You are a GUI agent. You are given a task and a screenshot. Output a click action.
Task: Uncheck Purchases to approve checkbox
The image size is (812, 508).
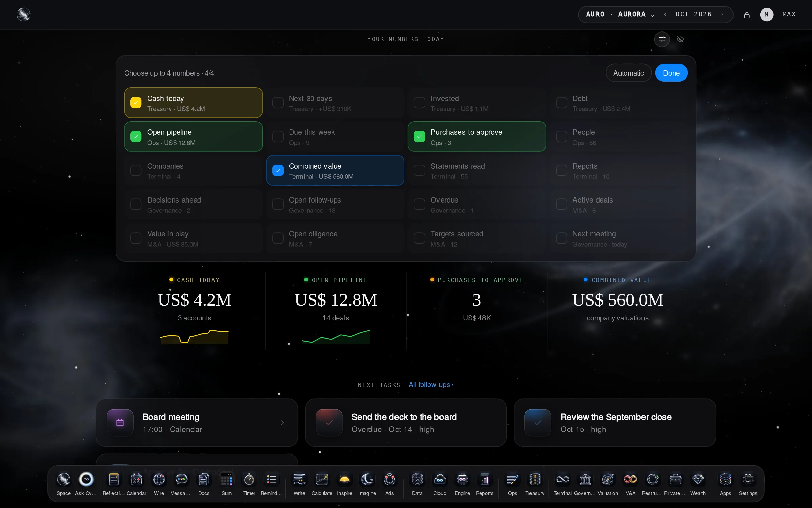click(x=420, y=136)
